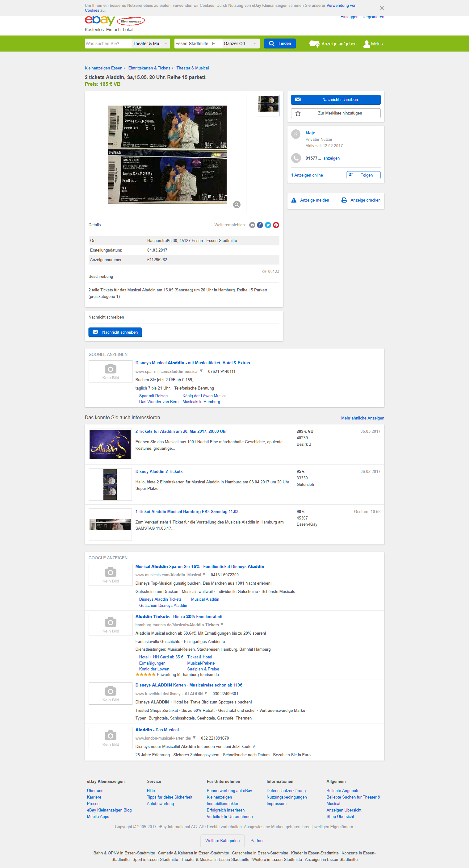
Task: Click Anzeige drucken link text
Action: (365, 200)
